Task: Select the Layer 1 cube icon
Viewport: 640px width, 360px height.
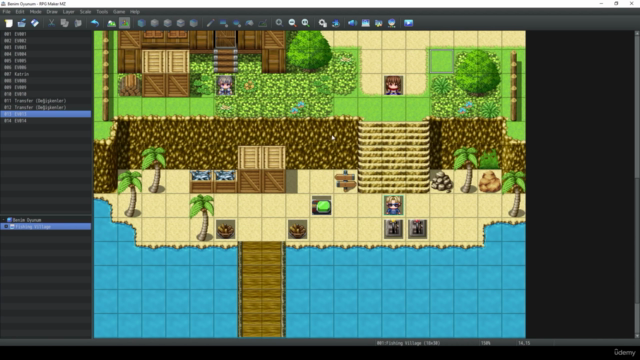Action: pyautogui.click(x=155, y=23)
